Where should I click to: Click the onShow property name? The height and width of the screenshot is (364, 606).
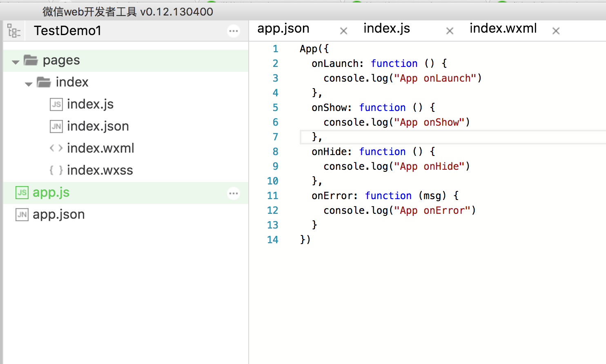coord(329,108)
